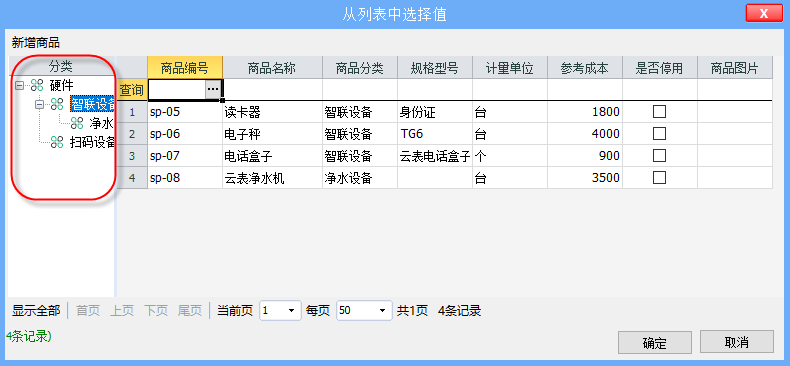This screenshot has height=366, width=790.
Task: Click the 商品分类 query input cell
Action: (360, 90)
